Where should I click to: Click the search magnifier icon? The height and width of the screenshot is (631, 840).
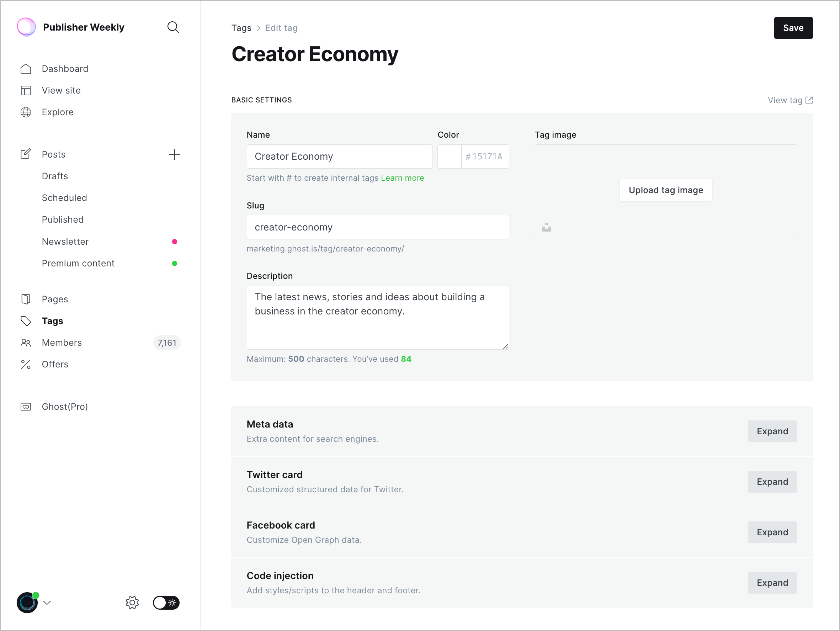pos(173,27)
